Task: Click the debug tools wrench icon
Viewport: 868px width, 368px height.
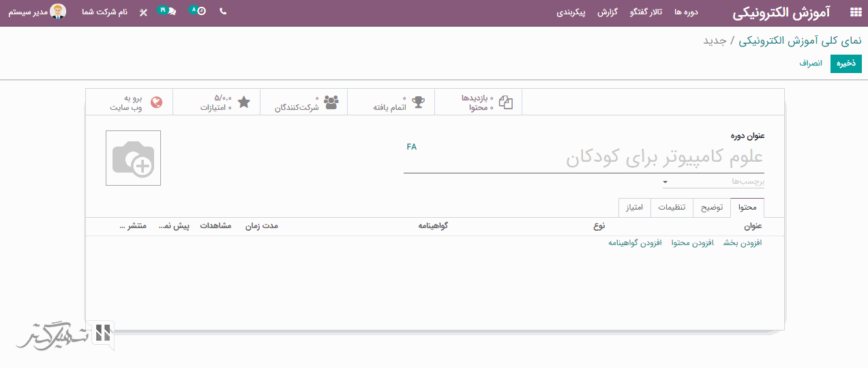Action: pyautogui.click(x=143, y=12)
